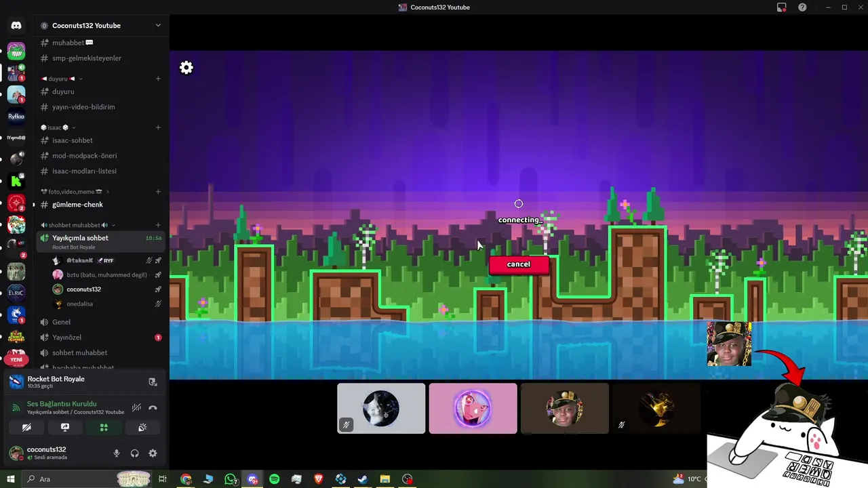Open Discord help question icon in title bar
The height and width of the screenshot is (488, 868).
coord(802,7)
